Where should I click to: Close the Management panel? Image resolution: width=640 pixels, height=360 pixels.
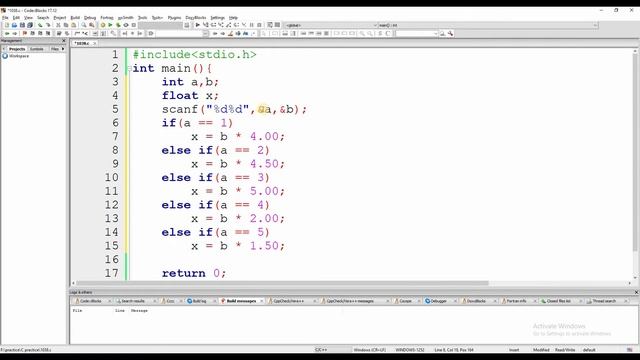pos(64,41)
